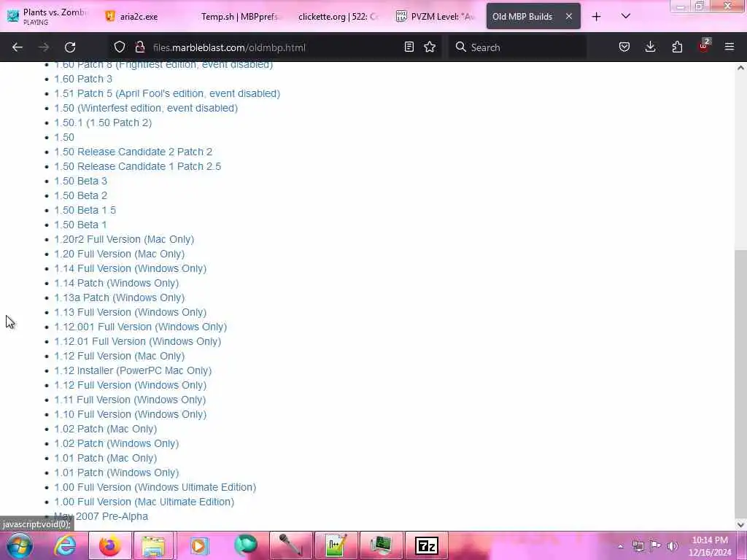Screen dimensions: 747x560
Task: List all tabs dropdown arrow
Action: [x=626, y=16]
